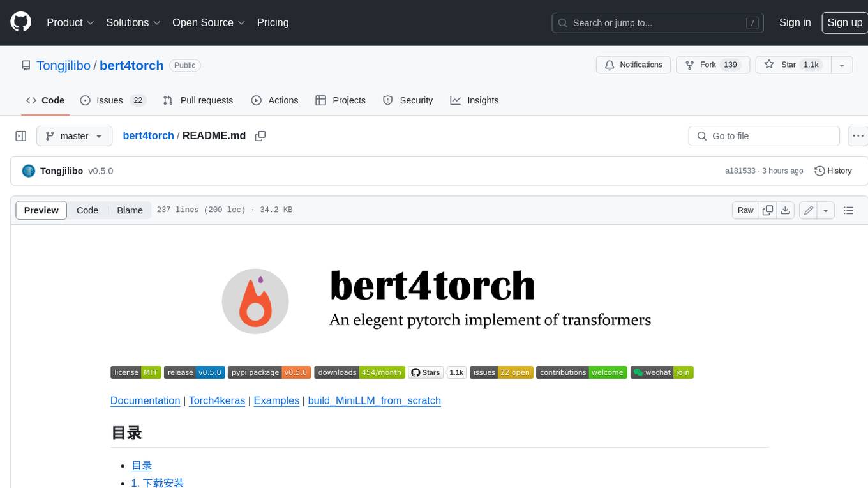
Task: Select the Security tab
Action: pyautogui.click(x=408, y=100)
